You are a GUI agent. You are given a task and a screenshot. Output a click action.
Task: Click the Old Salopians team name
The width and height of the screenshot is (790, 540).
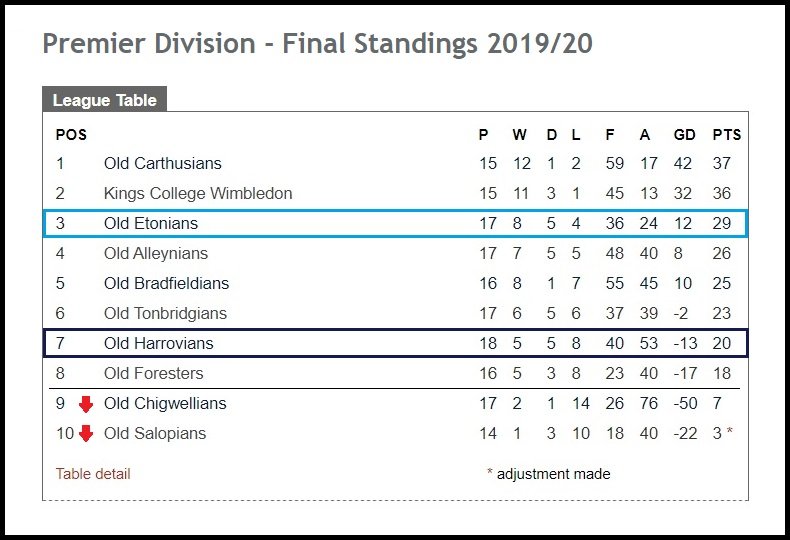coord(155,433)
